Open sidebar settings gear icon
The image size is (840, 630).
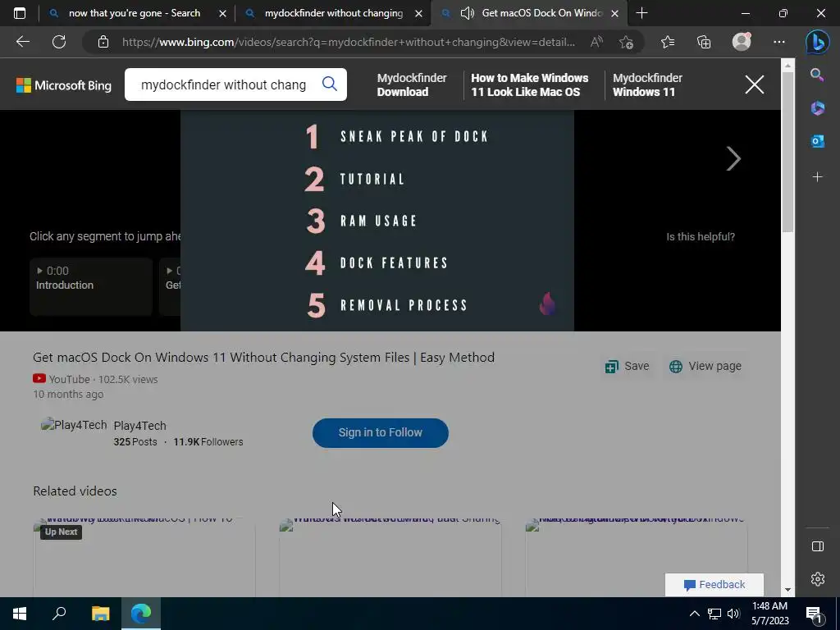pyautogui.click(x=818, y=579)
